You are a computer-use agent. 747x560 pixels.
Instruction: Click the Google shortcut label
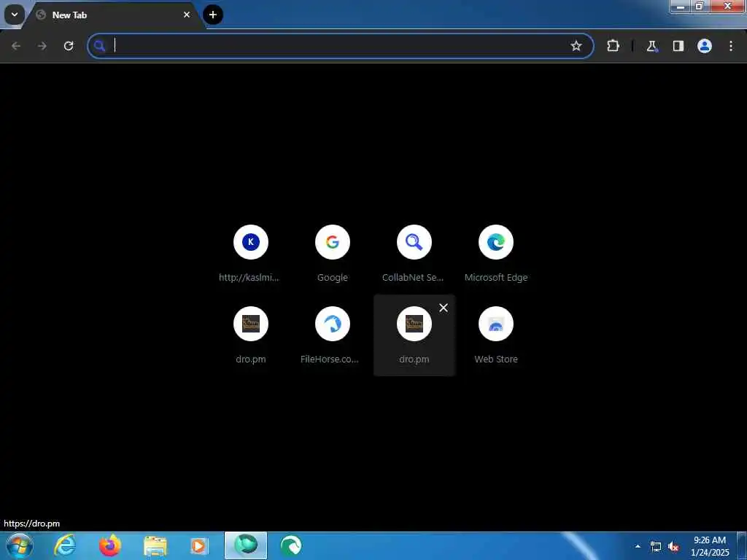click(x=333, y=278)
